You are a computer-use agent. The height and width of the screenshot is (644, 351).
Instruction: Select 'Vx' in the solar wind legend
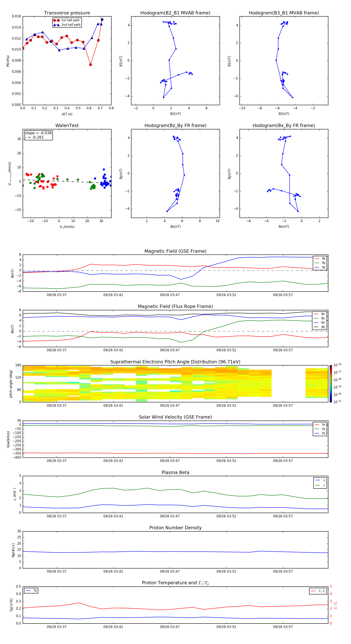pyautogui.click(x=320, y=424)
